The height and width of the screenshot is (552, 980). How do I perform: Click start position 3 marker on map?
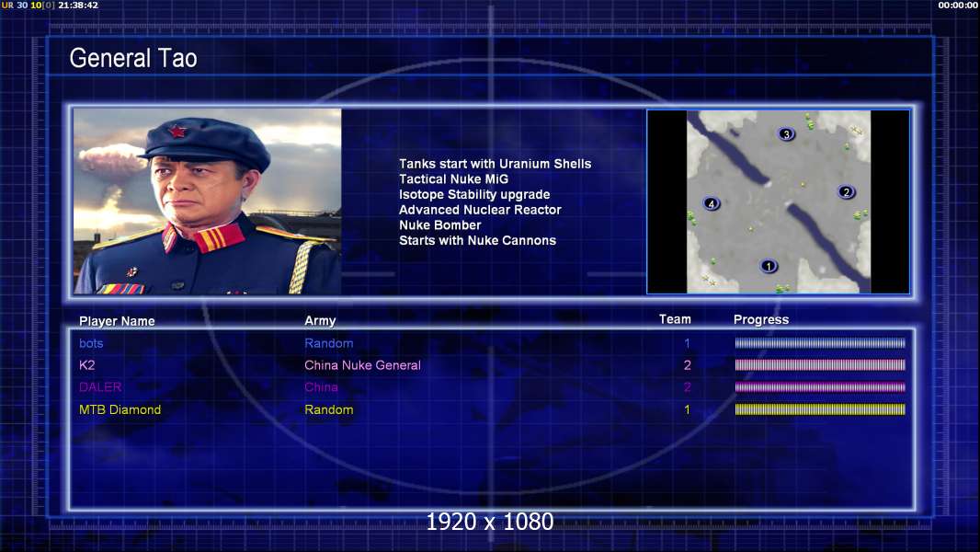(786, 133)
